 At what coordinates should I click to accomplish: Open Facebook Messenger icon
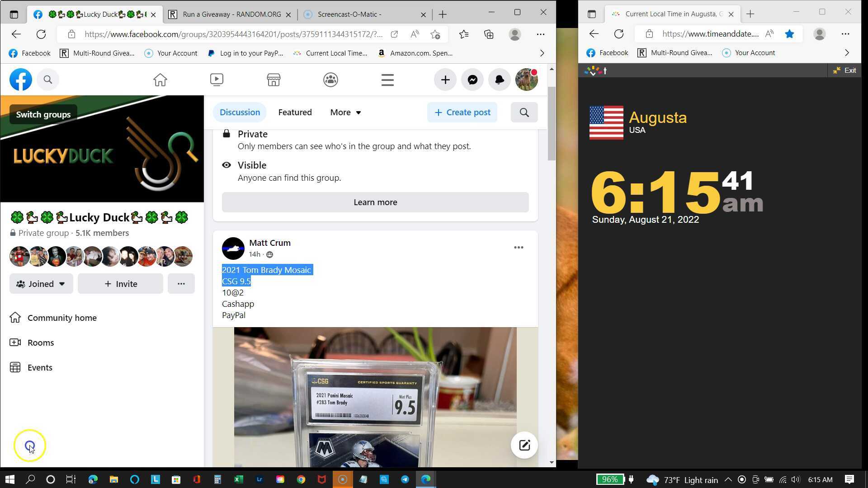(x=472, y=80)
